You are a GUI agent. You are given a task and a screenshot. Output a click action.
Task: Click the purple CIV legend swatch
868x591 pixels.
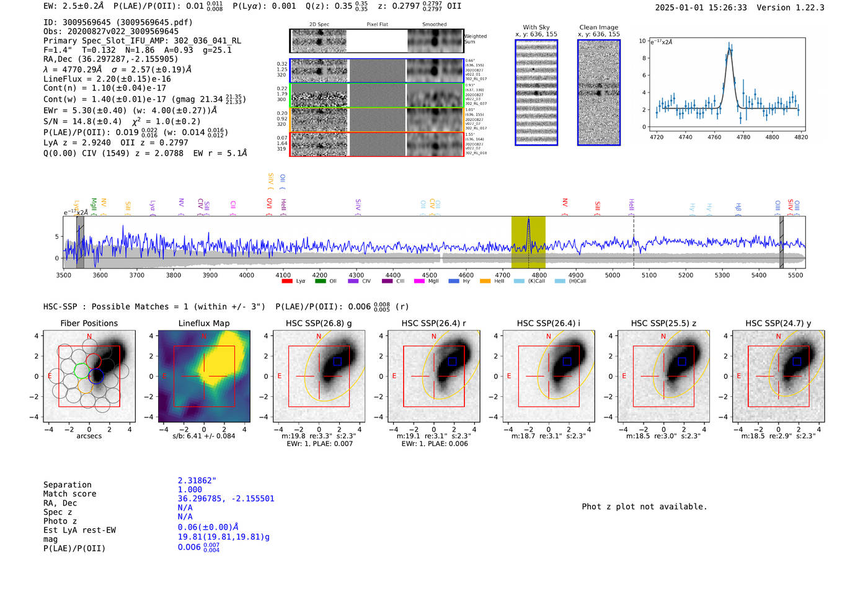click(353, 281)
